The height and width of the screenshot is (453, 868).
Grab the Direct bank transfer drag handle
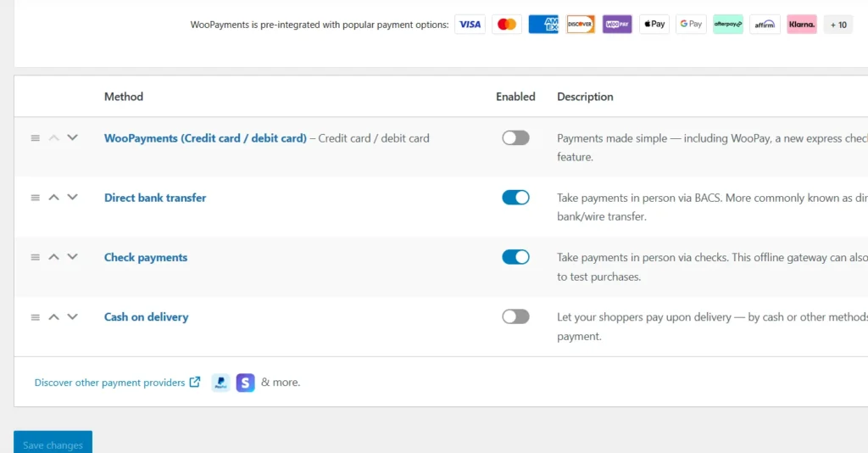click(35, 198)
